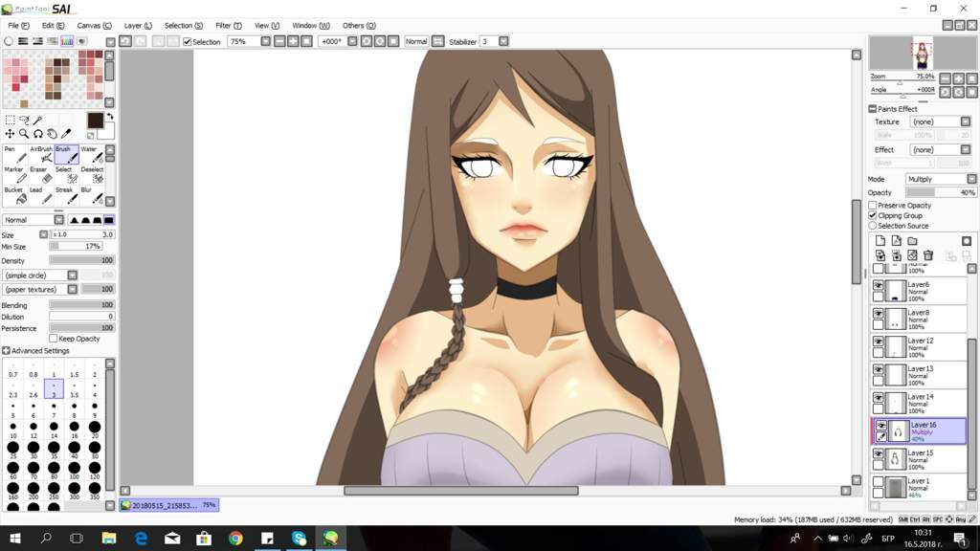This screenshot has height=551, width=980.
Task: Show Layer1 using its visibility box
Action: point(879,482)
